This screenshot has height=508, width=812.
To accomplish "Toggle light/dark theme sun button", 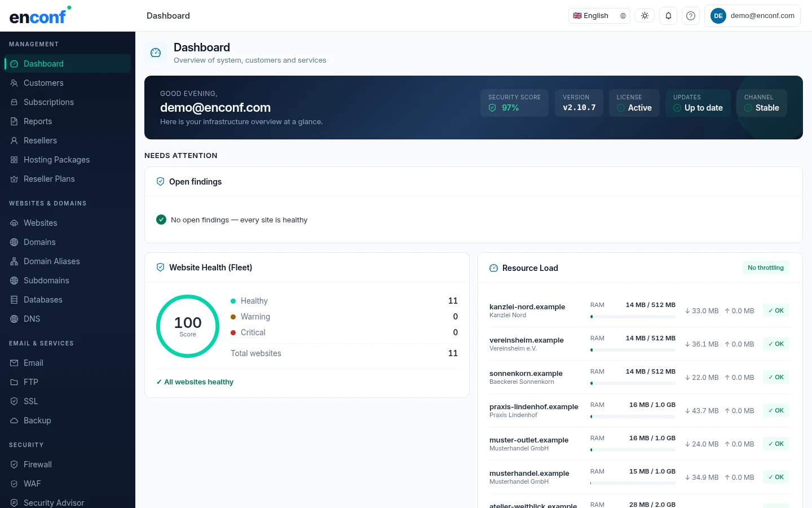I will click(x=645, y=16).
